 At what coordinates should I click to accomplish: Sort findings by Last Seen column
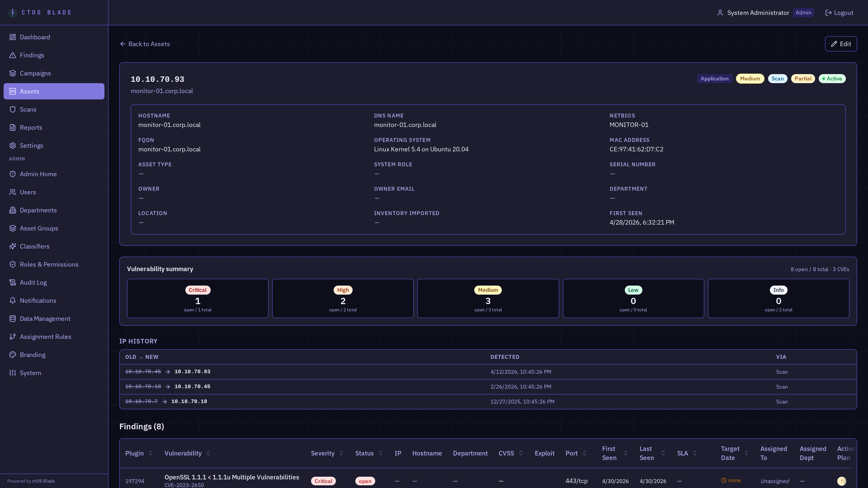(x=663, y=453)
